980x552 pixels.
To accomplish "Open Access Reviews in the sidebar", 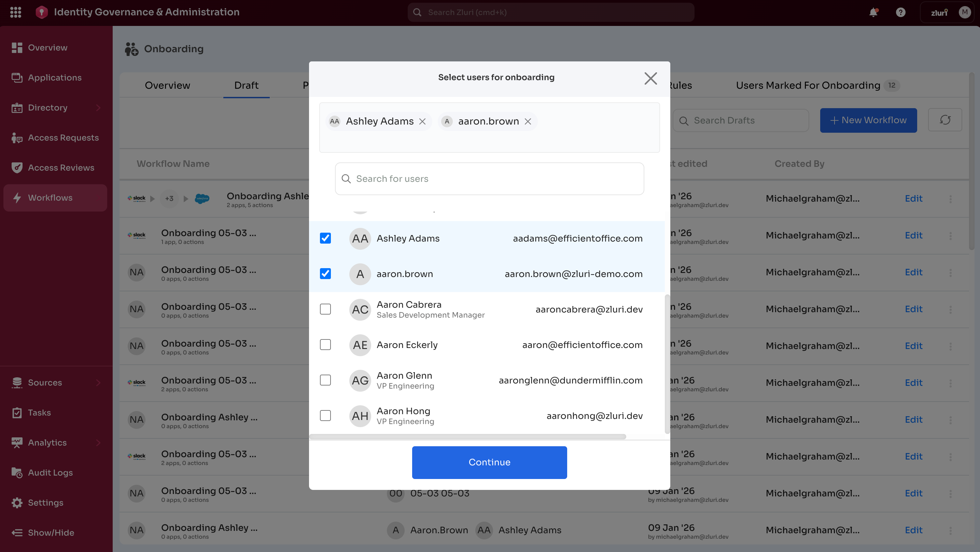I will click(x=61, y=168).
